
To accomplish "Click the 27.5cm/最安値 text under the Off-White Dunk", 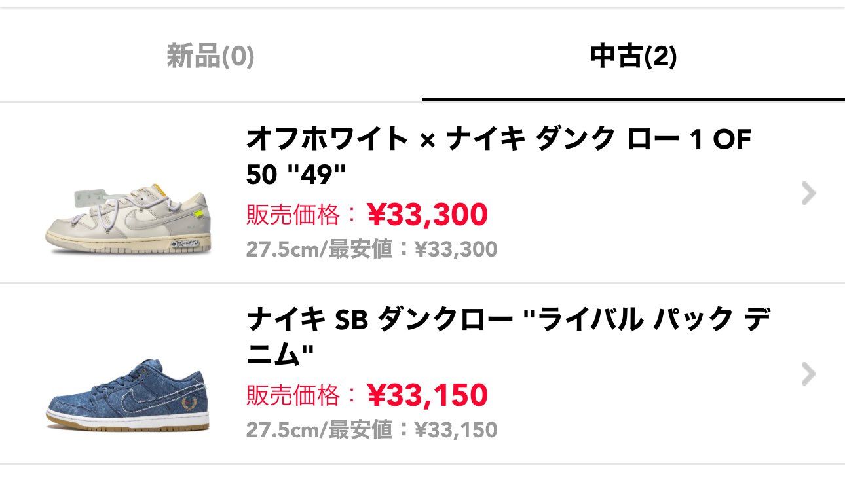I will [371, 249].
